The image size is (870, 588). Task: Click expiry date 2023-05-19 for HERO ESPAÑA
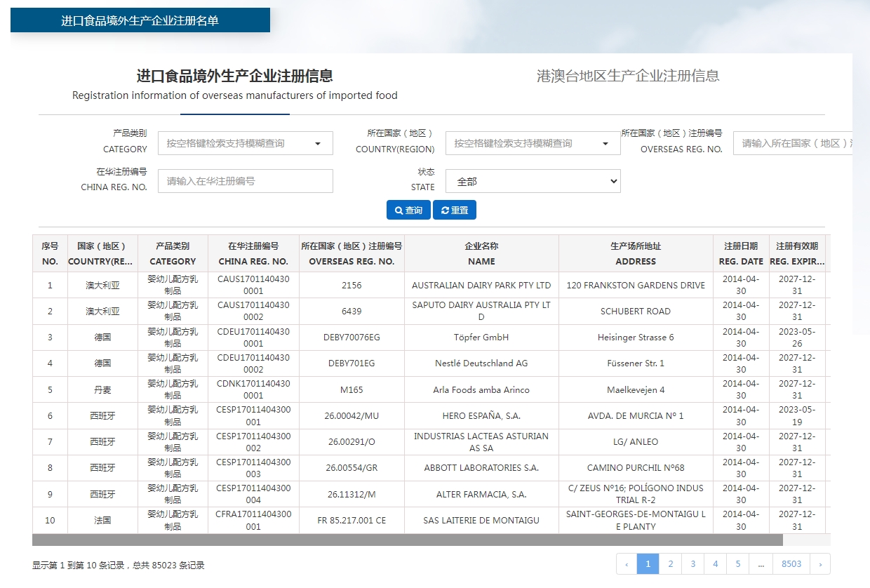coord(797,416)
